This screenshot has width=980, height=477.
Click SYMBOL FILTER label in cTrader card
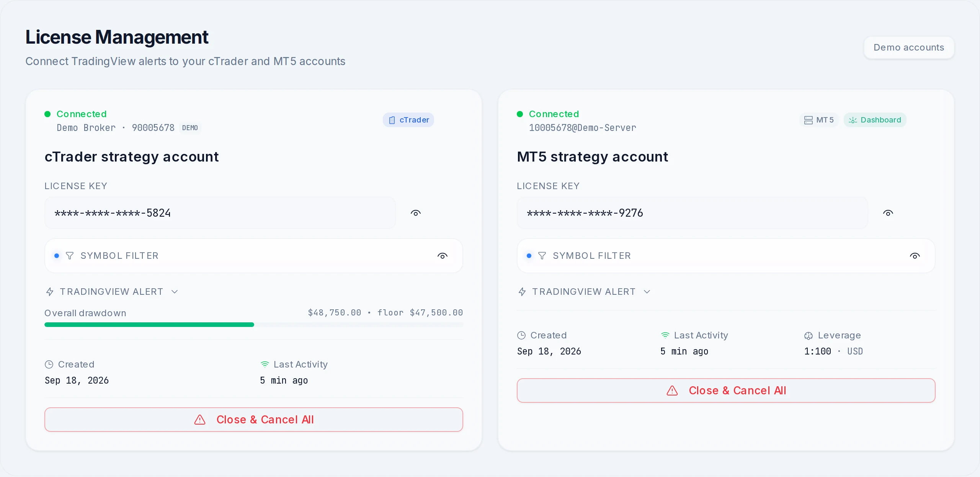point(119,256)
